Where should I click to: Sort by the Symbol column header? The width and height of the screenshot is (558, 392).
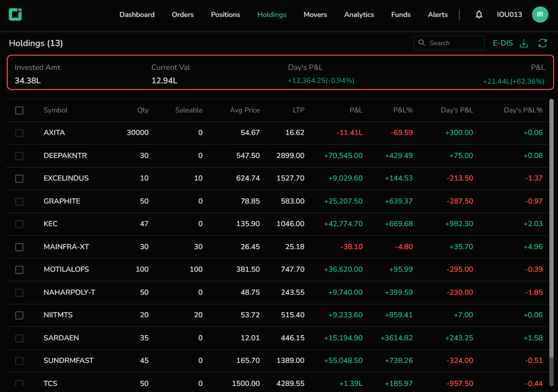tap(55, 110)
